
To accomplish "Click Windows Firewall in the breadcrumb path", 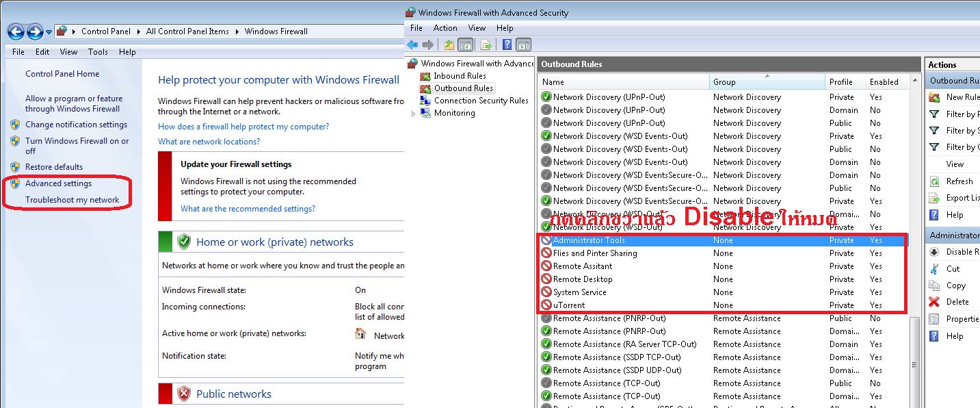I will coord(276,31).
